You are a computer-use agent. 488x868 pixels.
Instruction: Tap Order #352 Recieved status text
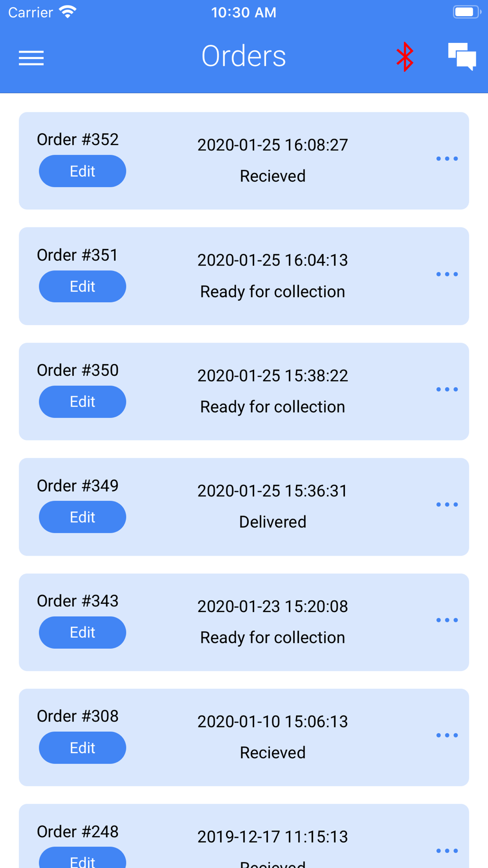(273, 176)
